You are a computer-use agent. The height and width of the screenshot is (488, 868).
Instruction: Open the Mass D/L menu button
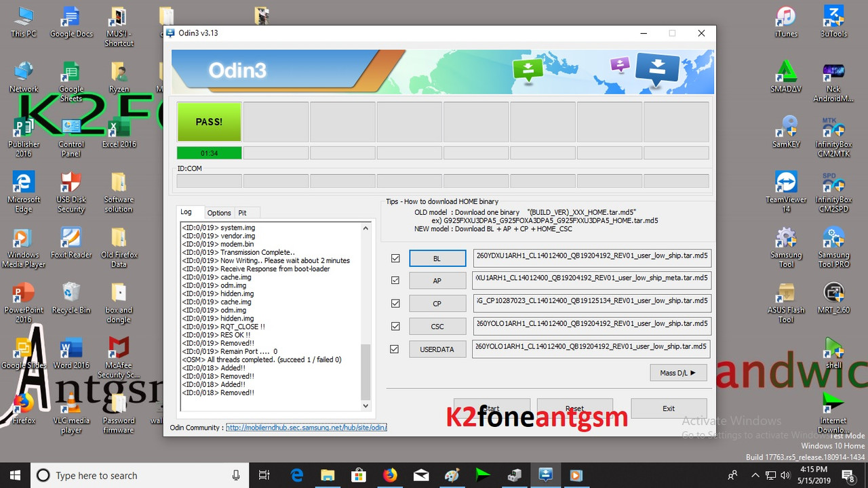coord(678,372)
